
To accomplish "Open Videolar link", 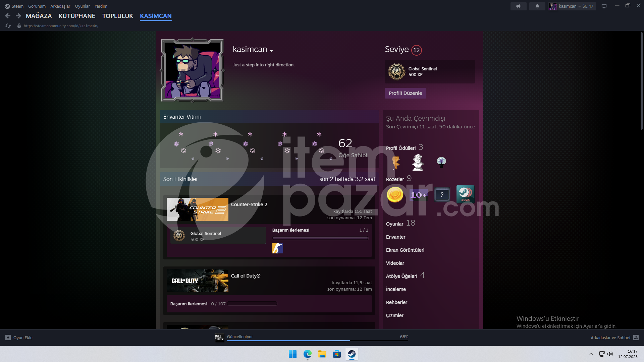I will pyautogui.click(x=395, y=263).
